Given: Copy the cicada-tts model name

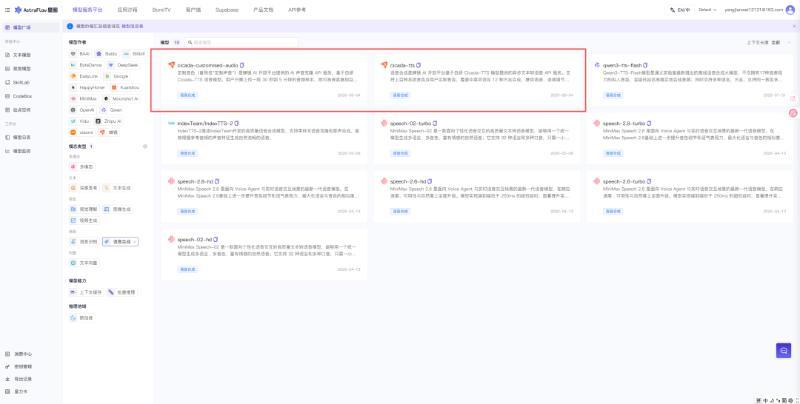Looking at the screenshot, I should point(418,65).
